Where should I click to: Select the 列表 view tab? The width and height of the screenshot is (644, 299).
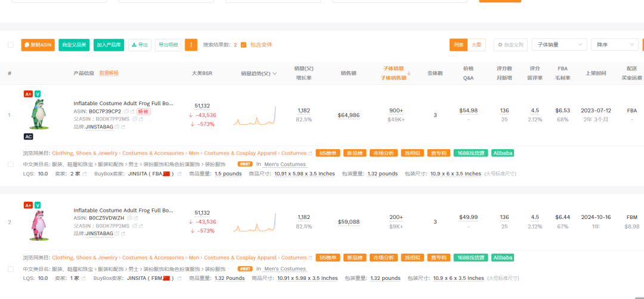pyautogui.click(x=459, y=45)
